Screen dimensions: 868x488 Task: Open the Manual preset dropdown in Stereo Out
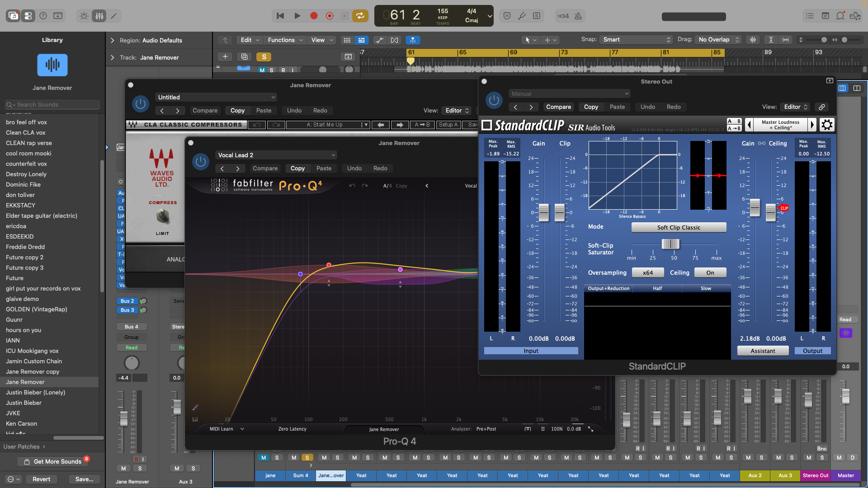pos(570,94)
